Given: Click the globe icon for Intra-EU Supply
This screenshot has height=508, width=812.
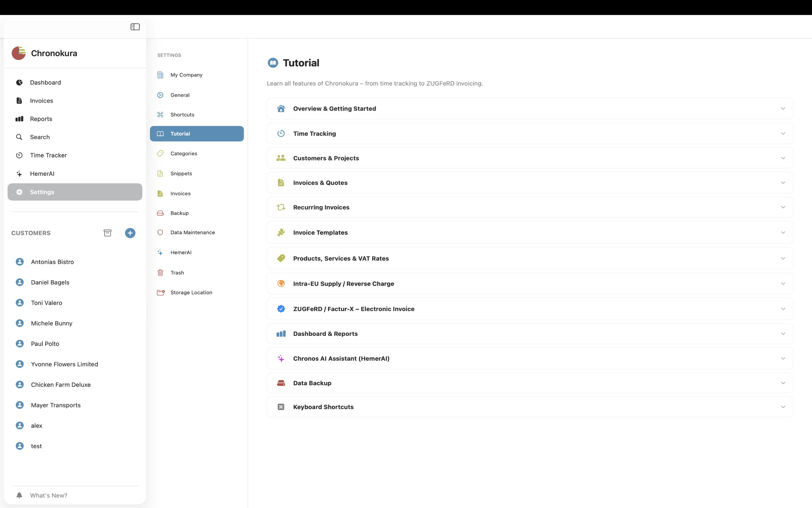Looking at the screenshot, I should (281, 284).
